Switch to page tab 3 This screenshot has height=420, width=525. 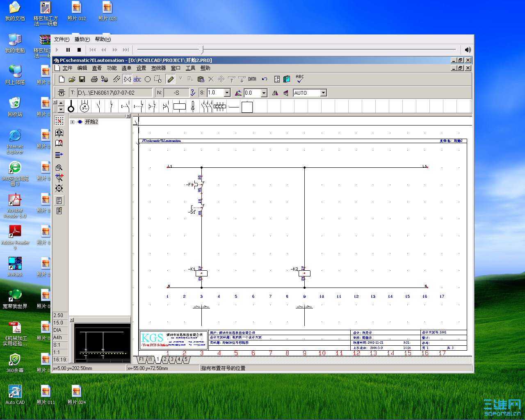(x=172, y=360)
